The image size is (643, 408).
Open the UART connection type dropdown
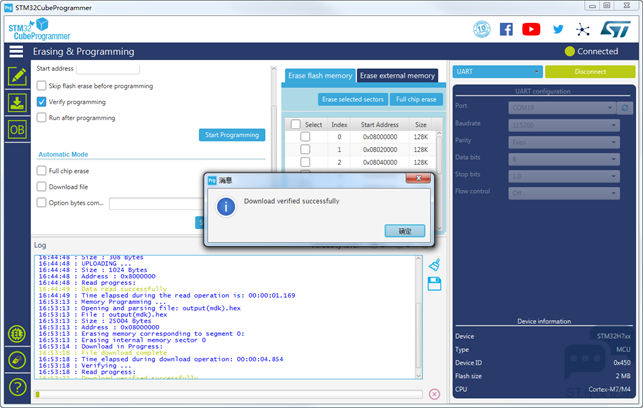coord(497,72)
